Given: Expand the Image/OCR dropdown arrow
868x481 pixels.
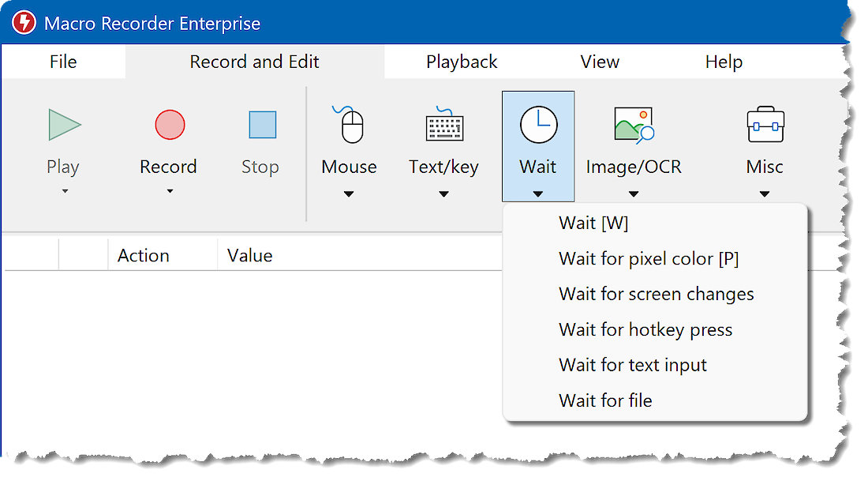Looking at the screenshot, I should click(634, 194).
